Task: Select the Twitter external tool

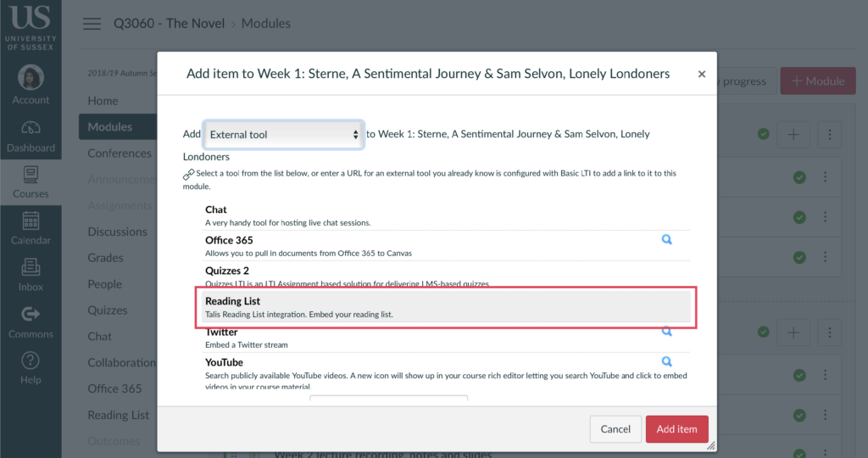Action: pos(446,339)
